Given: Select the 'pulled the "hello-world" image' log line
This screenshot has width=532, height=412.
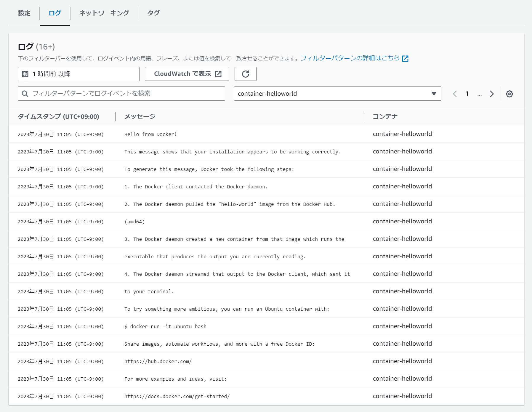Looking at the screenshot, I should pyautogui.click(x=230, y=204).
